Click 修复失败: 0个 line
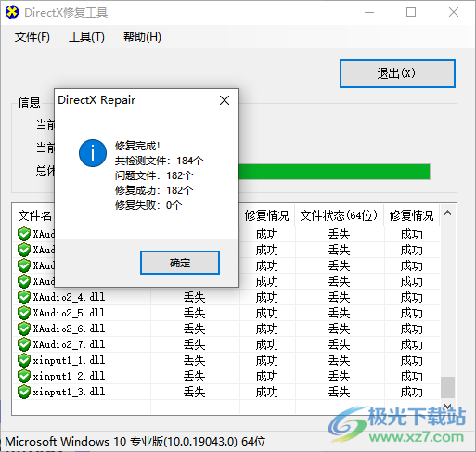Screen dimensions: 476x452 [x=148, y=205]
